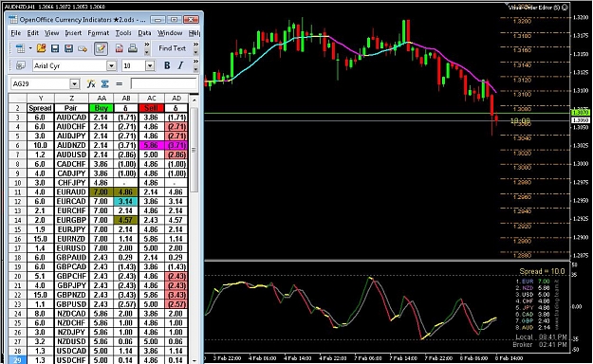Select column Z header
This screenshot has width=593, height=364.
point(71,99)
